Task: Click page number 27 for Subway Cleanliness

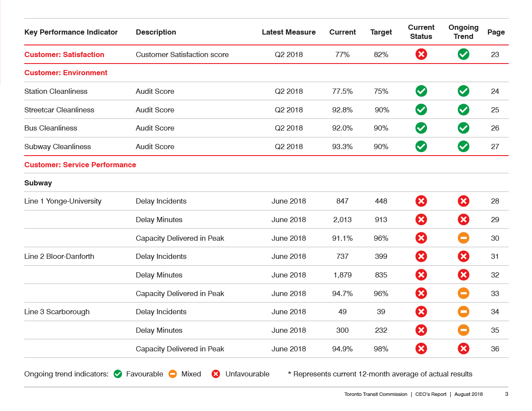Action: pyautogui.click(x=495, y=147)
